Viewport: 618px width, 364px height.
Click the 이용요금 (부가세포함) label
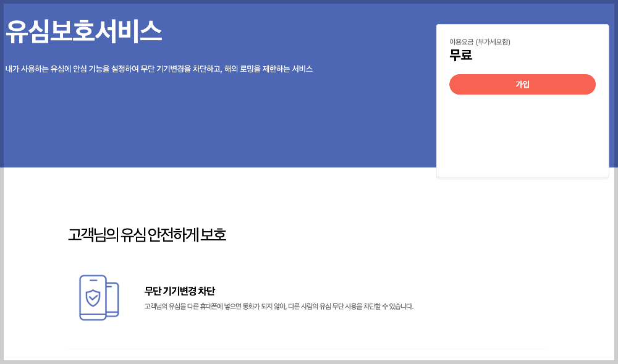coord(480,42)
